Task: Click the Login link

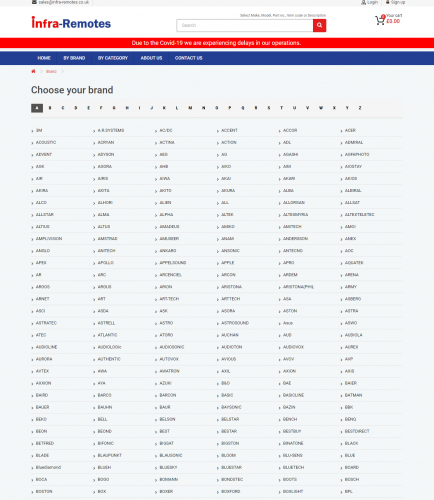Action: (373, 2)
